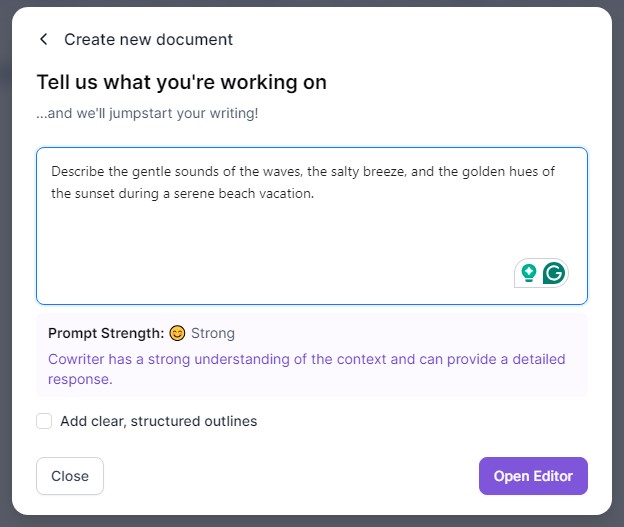
Task: Click the purple Cowriter description sentence
Action: point(306,369)
